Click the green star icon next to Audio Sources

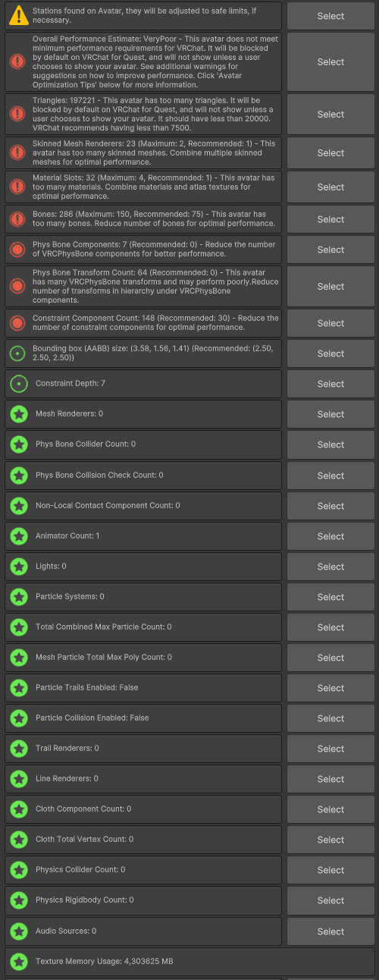click(x=18, y=931)
